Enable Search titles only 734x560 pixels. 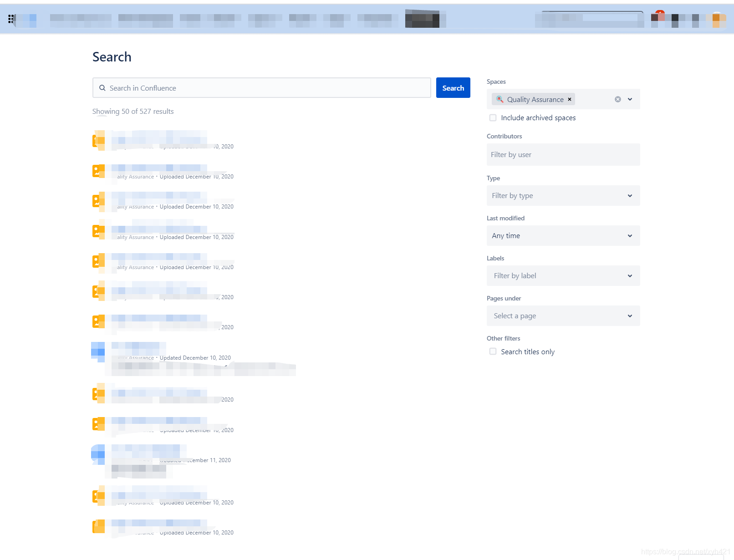[493, 351]
